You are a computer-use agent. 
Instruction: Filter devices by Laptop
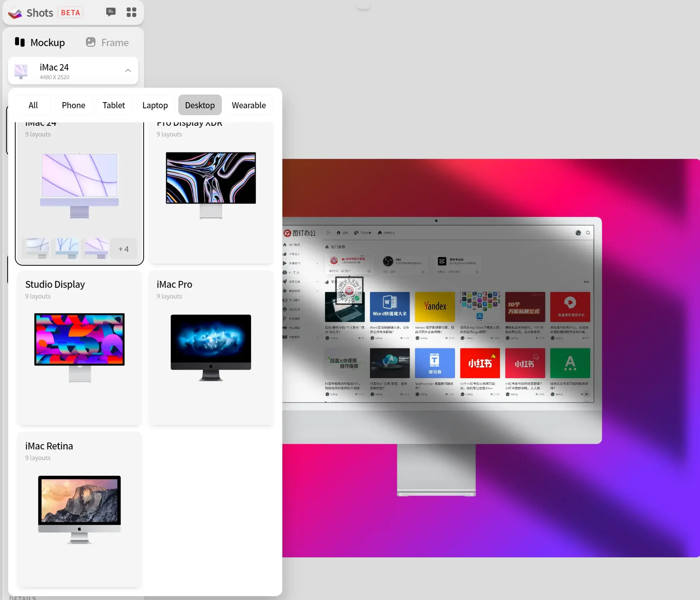coord(155,105)
